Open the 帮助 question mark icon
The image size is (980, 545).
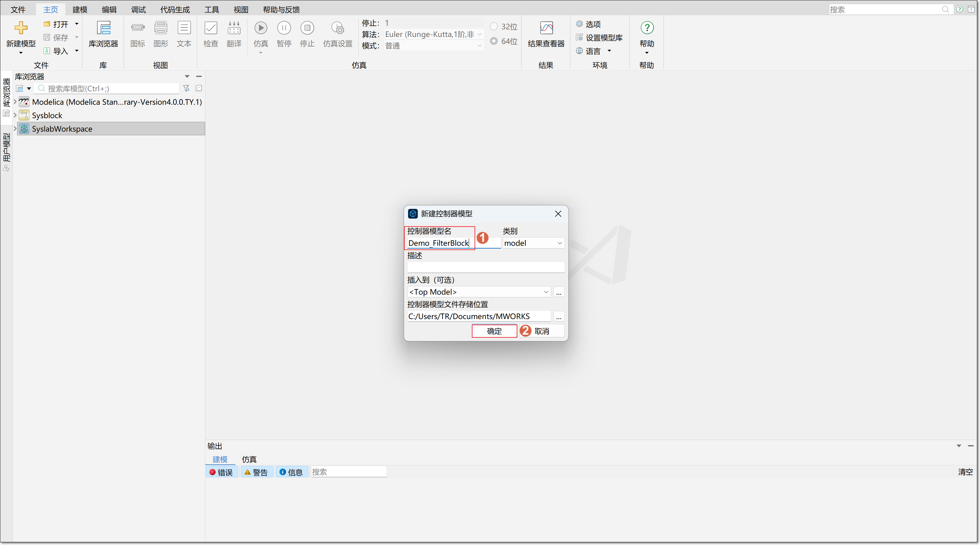647,28
